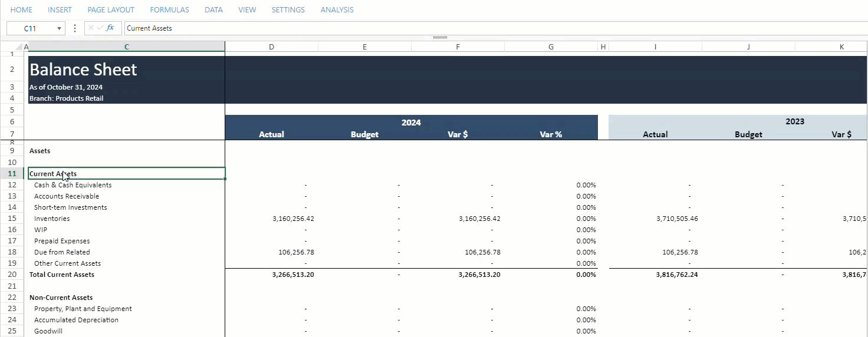The height and width of the screenshot is (337, 868).
Task: Click the formula bar resize grip
Action: [x=440, y=37]
